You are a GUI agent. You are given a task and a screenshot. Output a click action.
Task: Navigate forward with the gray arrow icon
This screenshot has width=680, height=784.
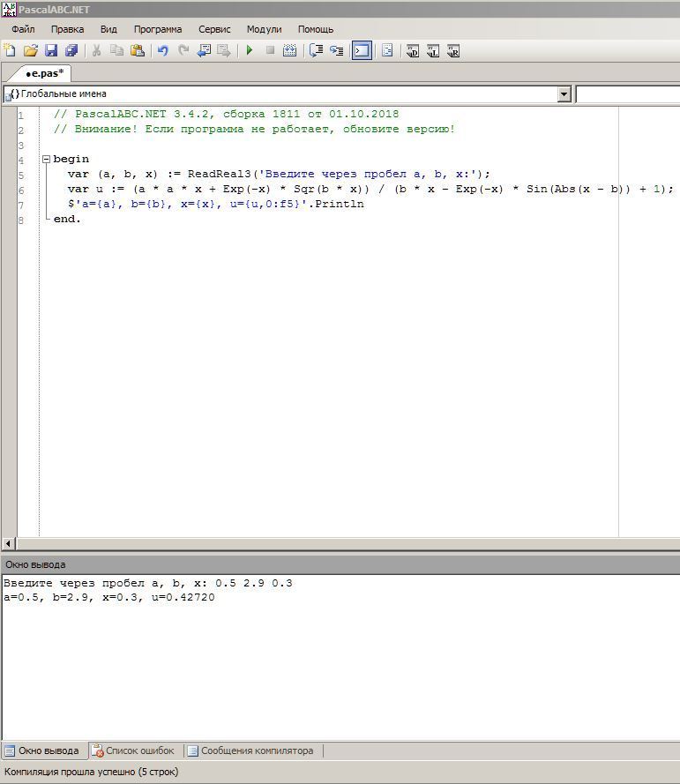pyautogui.click(x=224, y=50)
